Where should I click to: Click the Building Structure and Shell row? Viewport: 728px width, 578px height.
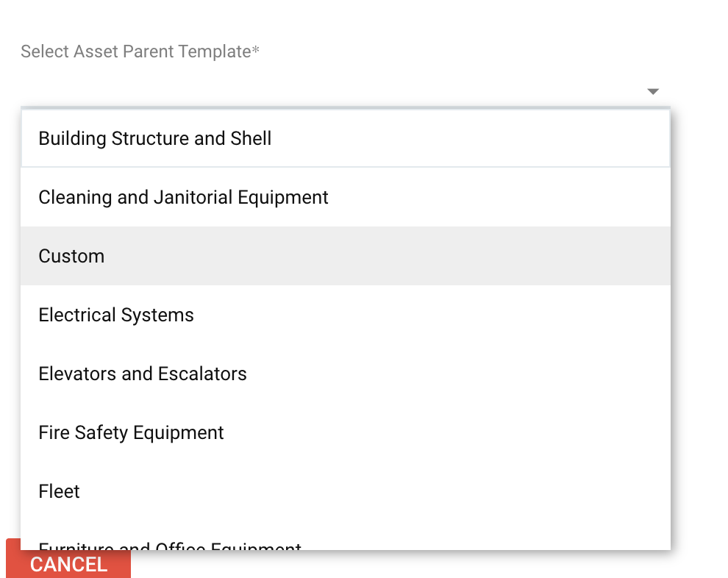coord(345,138)
